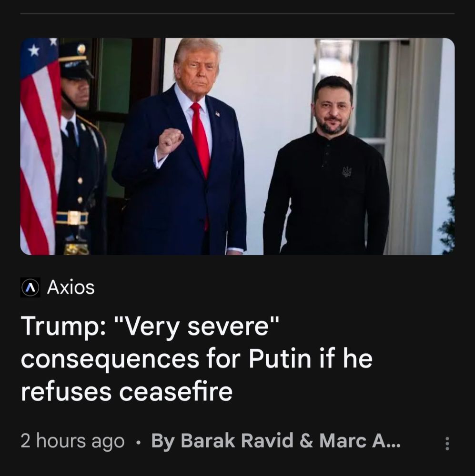Click the American flag in the photo
475x476 pixels.
pos(40,146)
